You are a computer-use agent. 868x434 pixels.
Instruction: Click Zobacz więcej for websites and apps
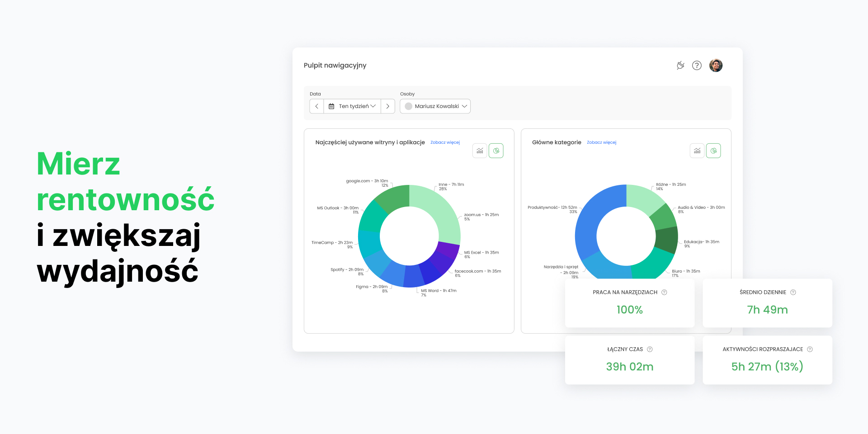click(445, 142)
